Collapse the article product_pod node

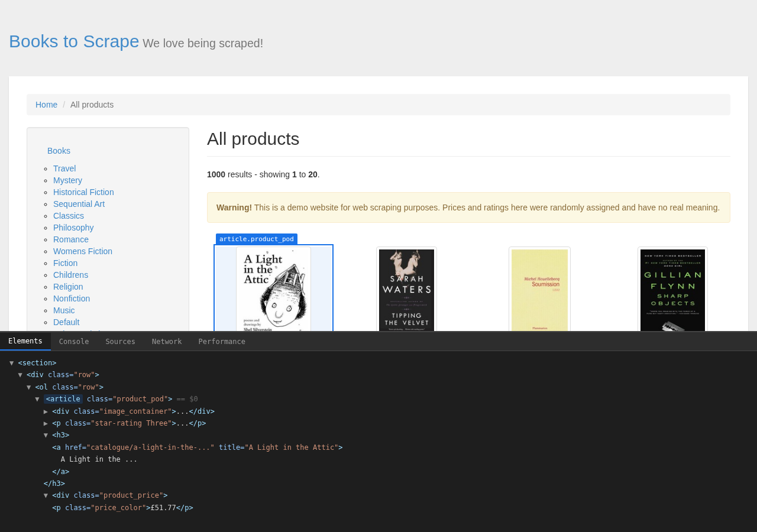point(37,399)
